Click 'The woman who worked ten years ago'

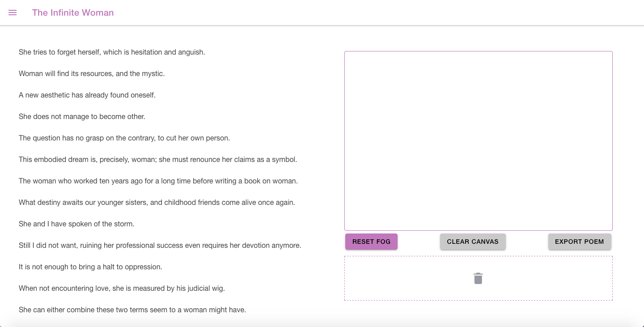coord(158,181)
